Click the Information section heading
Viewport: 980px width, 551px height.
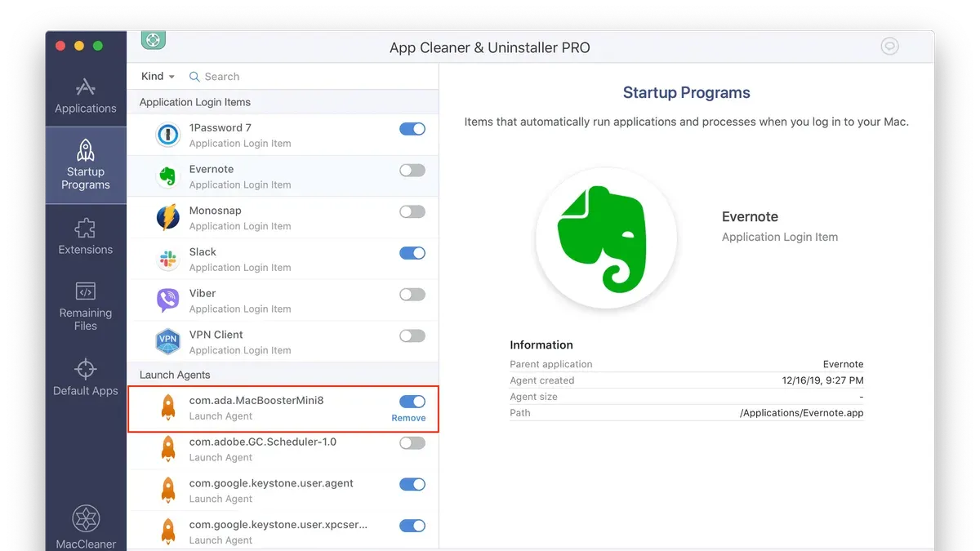pyautogui.click(x=541, y=345)
